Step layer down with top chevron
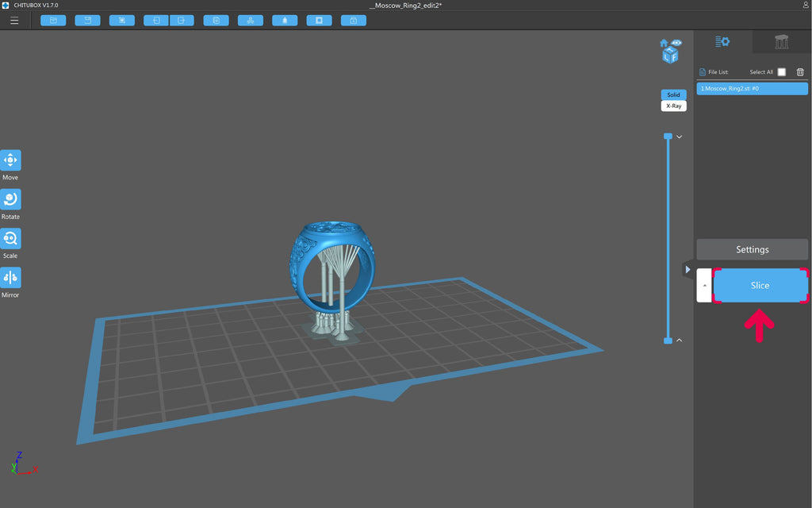This screenshot has height=508, width=812. pos(680,137)
